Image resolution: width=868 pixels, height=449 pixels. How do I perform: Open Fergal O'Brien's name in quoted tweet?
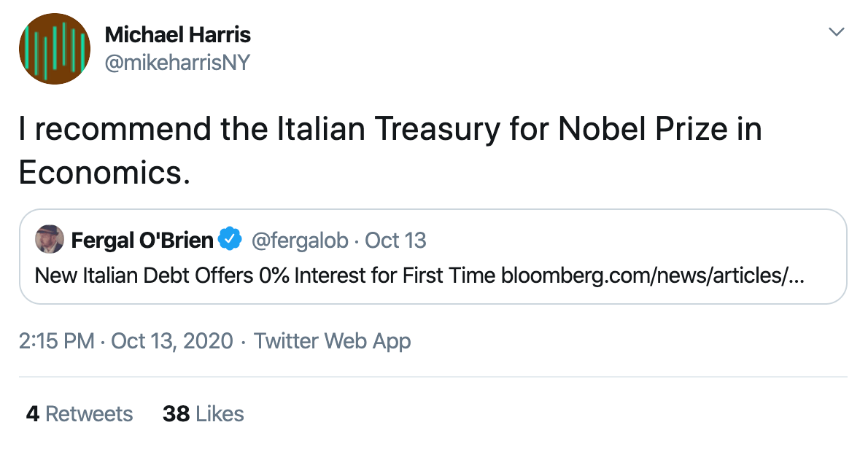142,239
